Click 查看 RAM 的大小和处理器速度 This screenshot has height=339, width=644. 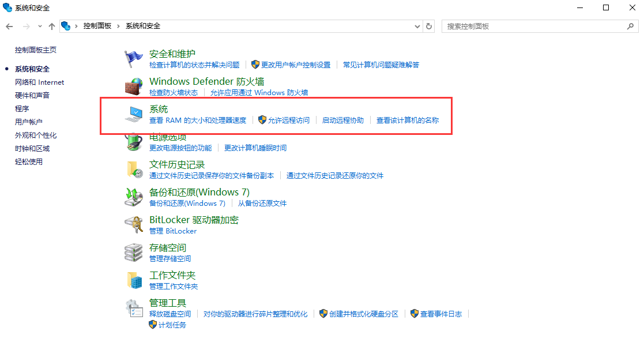pyautogui.click(x=198, y=120)
